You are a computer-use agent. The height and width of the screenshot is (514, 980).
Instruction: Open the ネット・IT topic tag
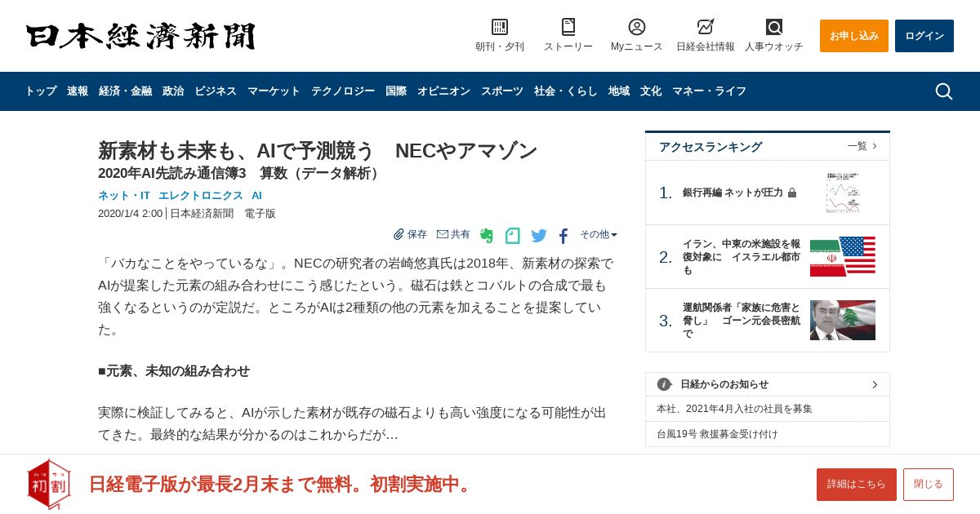pyautogui.click(x=124, y=196)
